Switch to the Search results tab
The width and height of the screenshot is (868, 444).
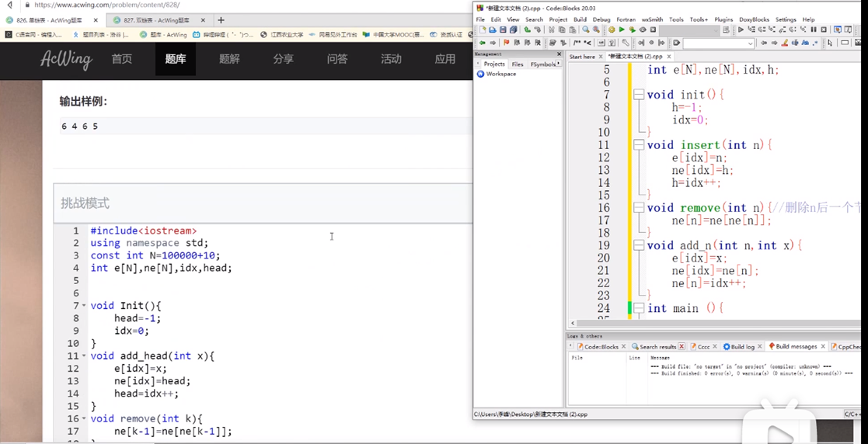tap(657, 347)
